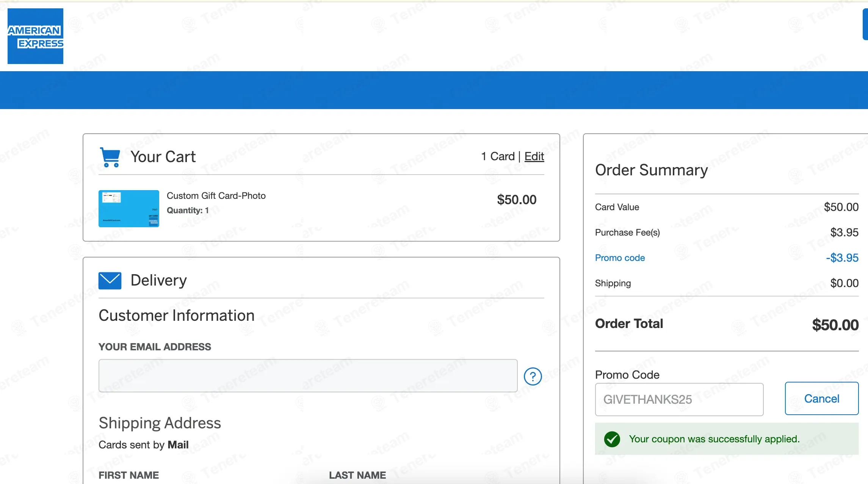
Task: Click the Last Name label
Action: coord(357,475)
